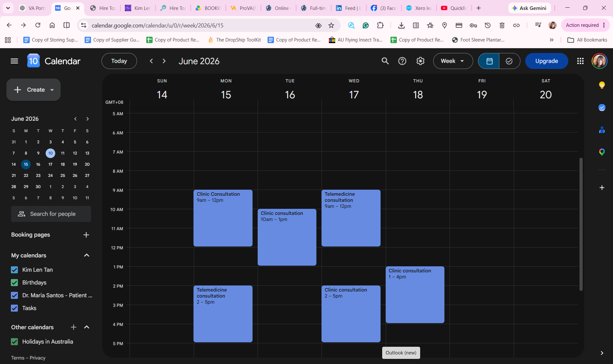Image resolution: width=613 pixels, height=364 pixels.
Task: Switch to the LinkedIn Feed tab
Action: pyautogui.click(x=349, y=8)
